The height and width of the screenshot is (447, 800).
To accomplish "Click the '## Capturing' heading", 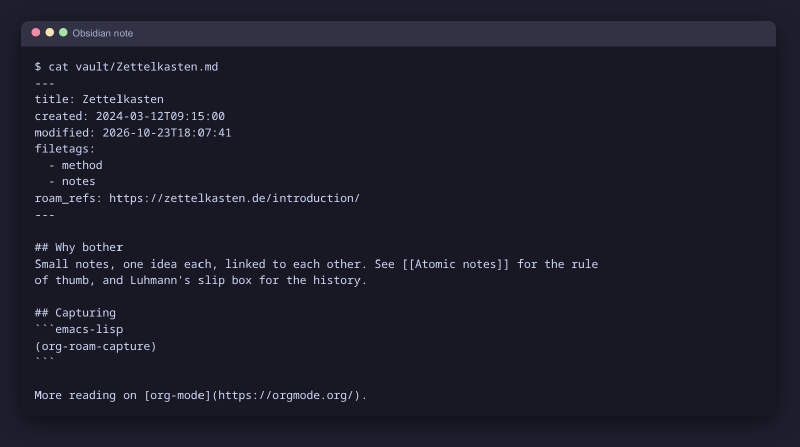I will (75, 313).
